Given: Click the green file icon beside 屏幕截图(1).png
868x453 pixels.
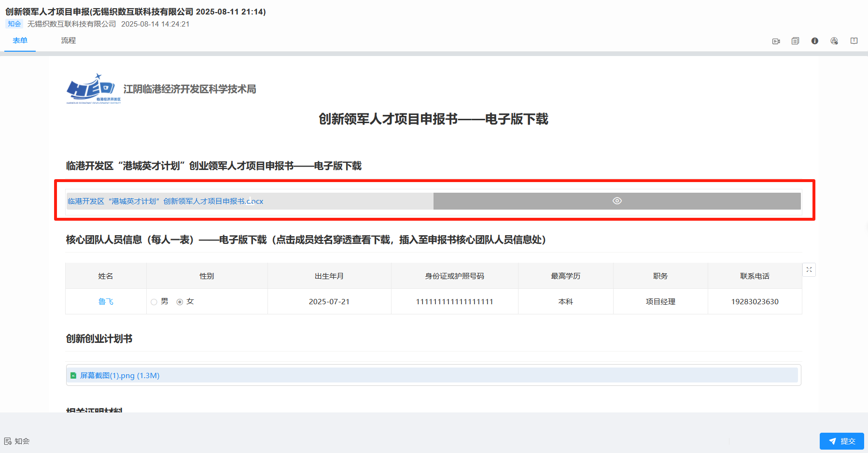Looking at the screenshot, I should (73, 375).
